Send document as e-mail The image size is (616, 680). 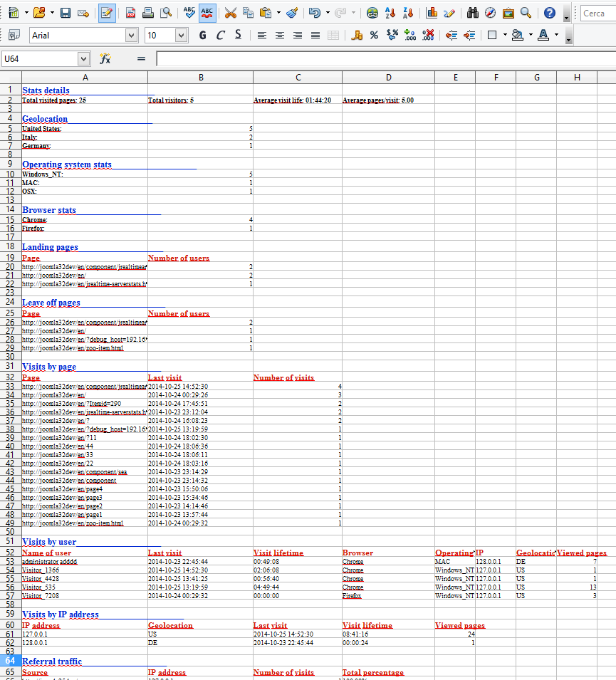(x=83, y=13)
